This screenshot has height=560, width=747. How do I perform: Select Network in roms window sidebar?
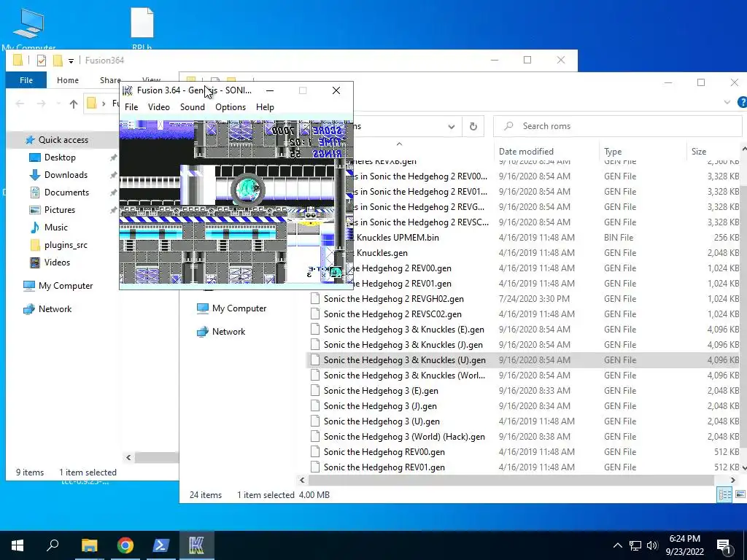pos(228,332)
